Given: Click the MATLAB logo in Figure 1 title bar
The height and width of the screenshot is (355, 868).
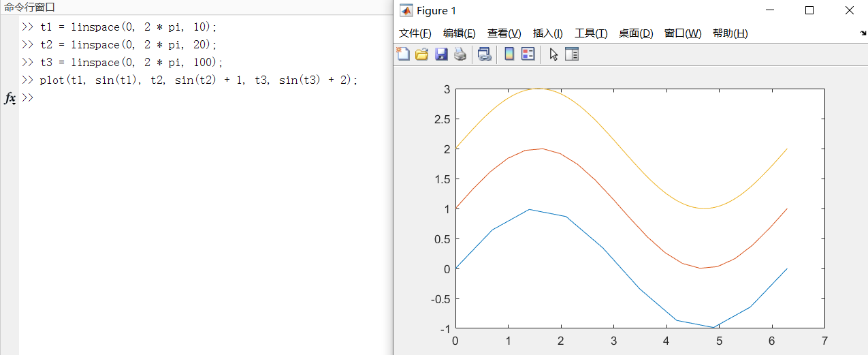Looking at the screenshot, I should click(406, 10).
